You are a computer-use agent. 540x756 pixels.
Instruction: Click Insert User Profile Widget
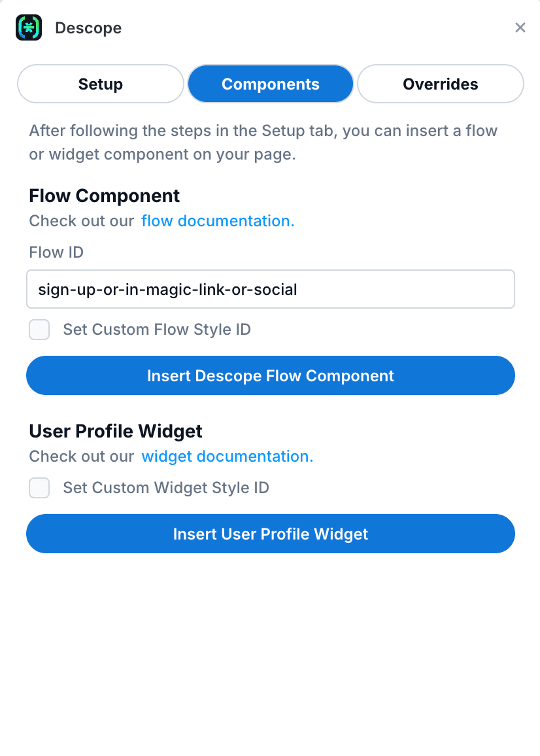tap(270, 534)
